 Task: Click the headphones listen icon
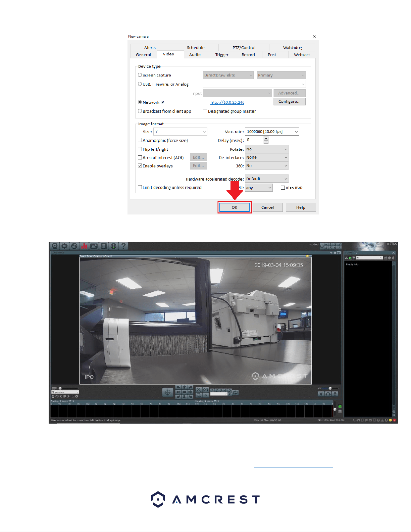pos(328,394)
